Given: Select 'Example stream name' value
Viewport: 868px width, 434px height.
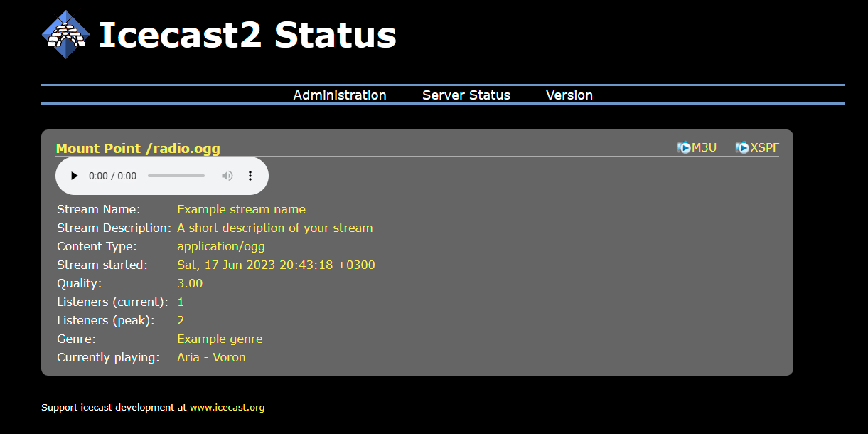Looking at the screenshot, I should [x=241, y=209].
